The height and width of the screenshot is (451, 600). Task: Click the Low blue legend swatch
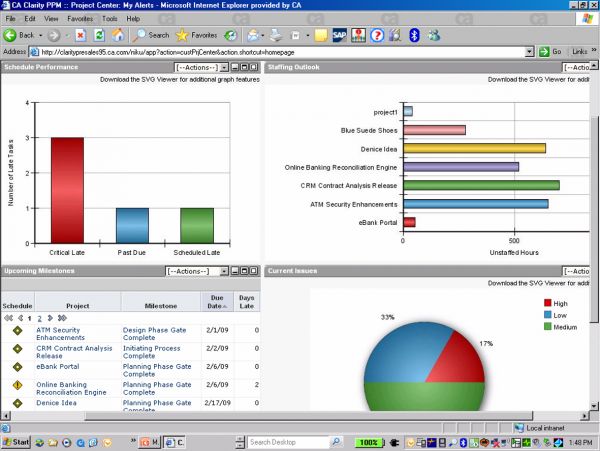(x=548, y=315)
